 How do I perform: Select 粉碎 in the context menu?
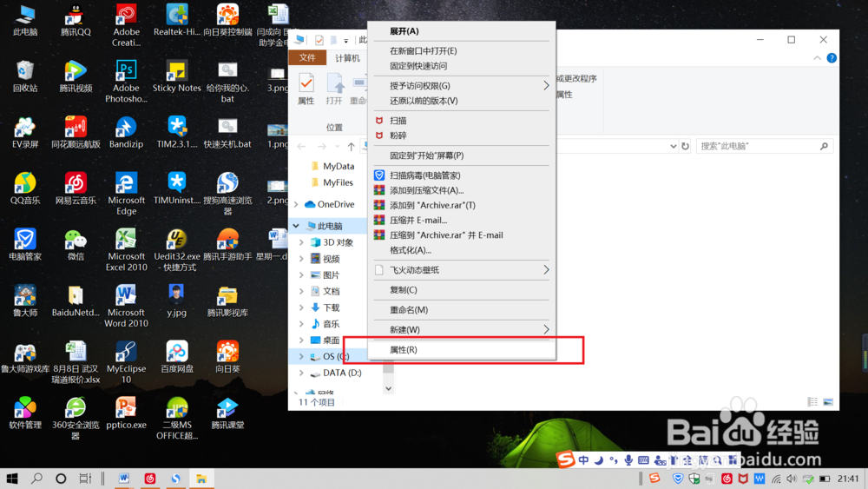point(462,135)
